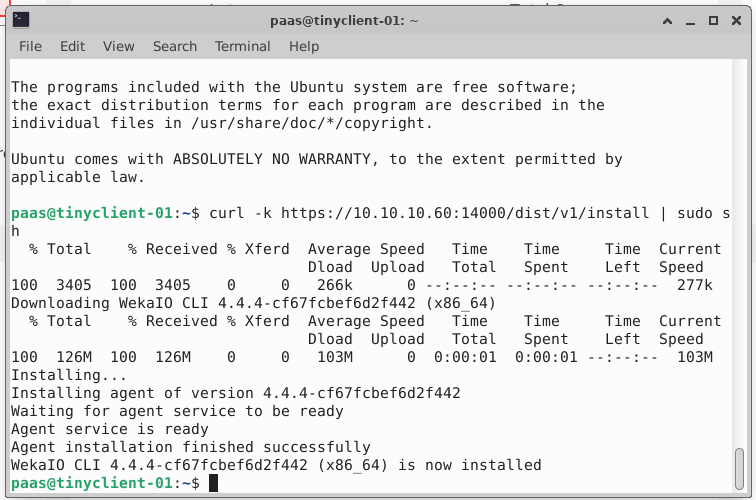Screen dimensions: 756x500
Task: Click the 'applicable law.' line
Action: pos(78,177)
